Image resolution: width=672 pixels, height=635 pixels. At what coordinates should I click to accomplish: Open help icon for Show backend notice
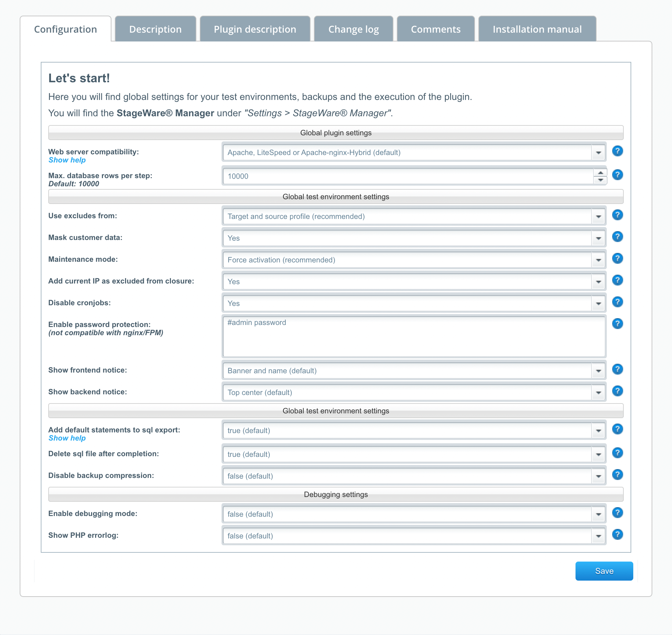point(617,391)
